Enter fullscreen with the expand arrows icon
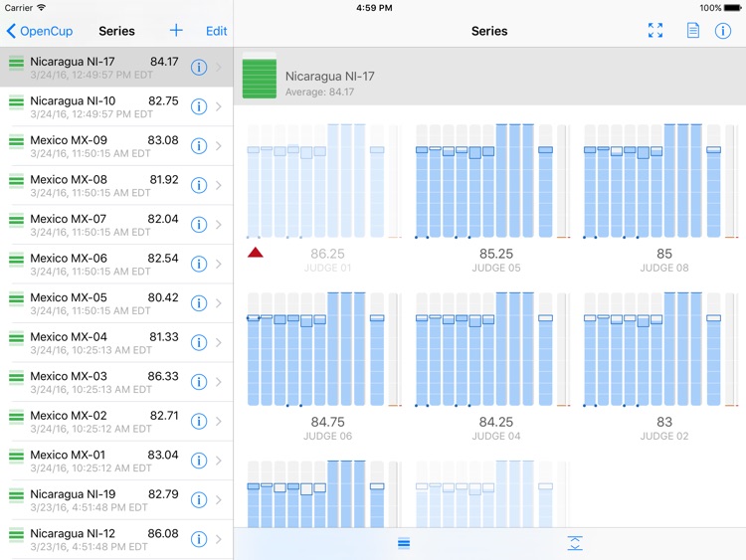Image resolution: width=746 pixels, height=560 pixels. (655, 31)
